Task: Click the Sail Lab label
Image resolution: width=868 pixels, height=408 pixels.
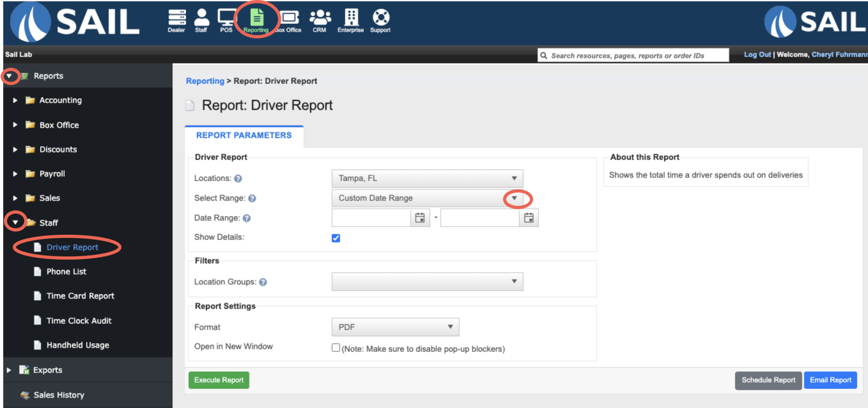Action: point(19,54)
